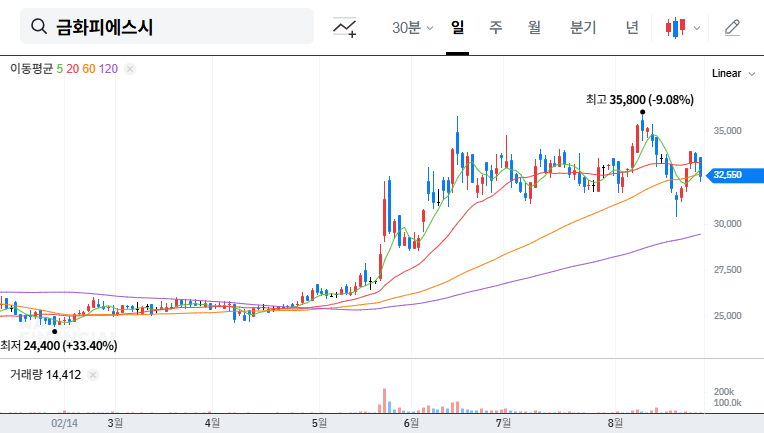Click the 4월 date axis label
The height and width of the screenshot is (433, 764).
pos(212,423)
